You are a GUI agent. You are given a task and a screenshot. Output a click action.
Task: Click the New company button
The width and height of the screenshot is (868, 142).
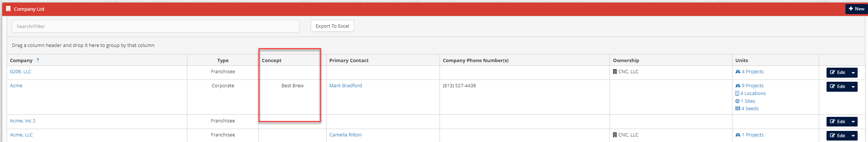[857, 9]
